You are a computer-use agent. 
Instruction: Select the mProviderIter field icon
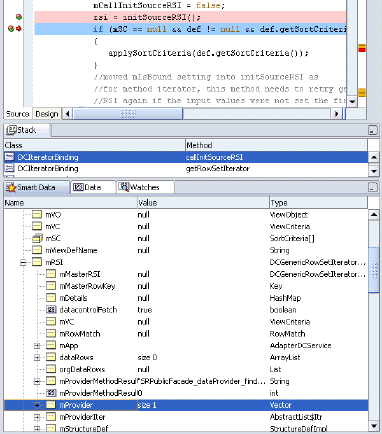click(51, 417)
